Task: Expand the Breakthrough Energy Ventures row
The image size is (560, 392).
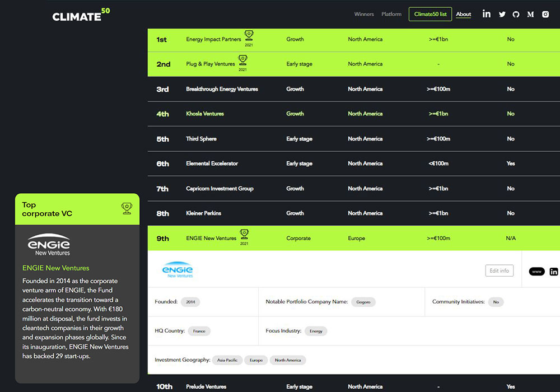Action: click(353, 89)
